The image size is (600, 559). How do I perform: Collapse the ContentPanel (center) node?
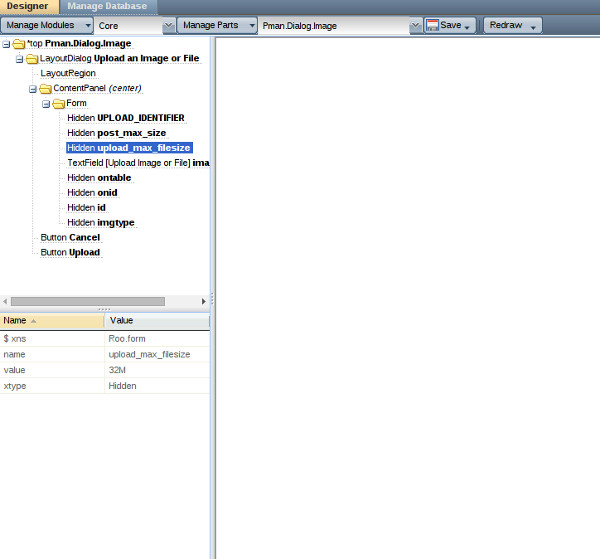point(33,89)
